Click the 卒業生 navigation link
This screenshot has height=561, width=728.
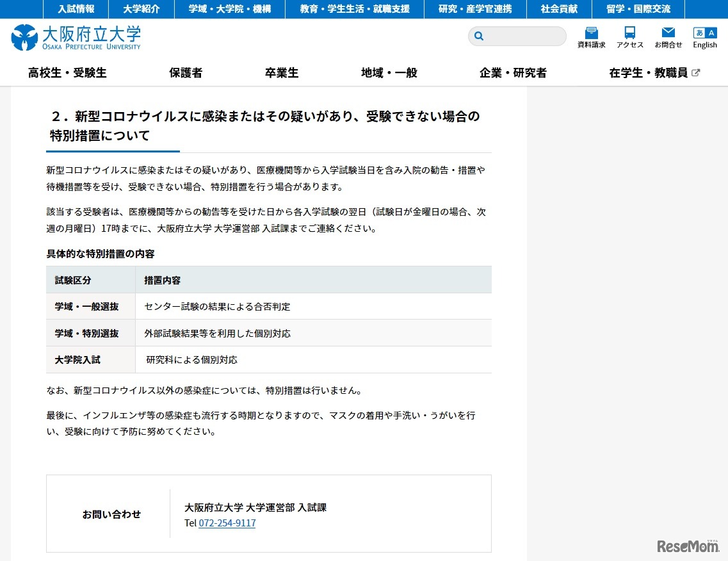tap(282, 72)
